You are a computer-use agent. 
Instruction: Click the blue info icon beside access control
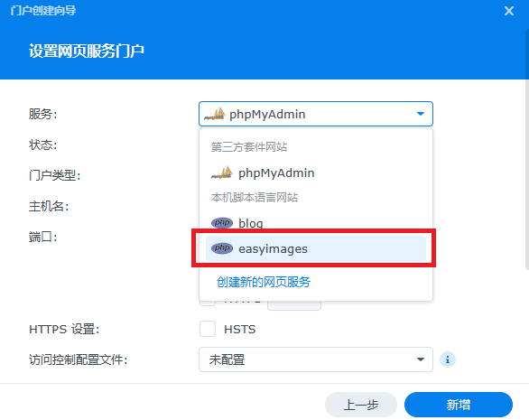click(448, 359)
